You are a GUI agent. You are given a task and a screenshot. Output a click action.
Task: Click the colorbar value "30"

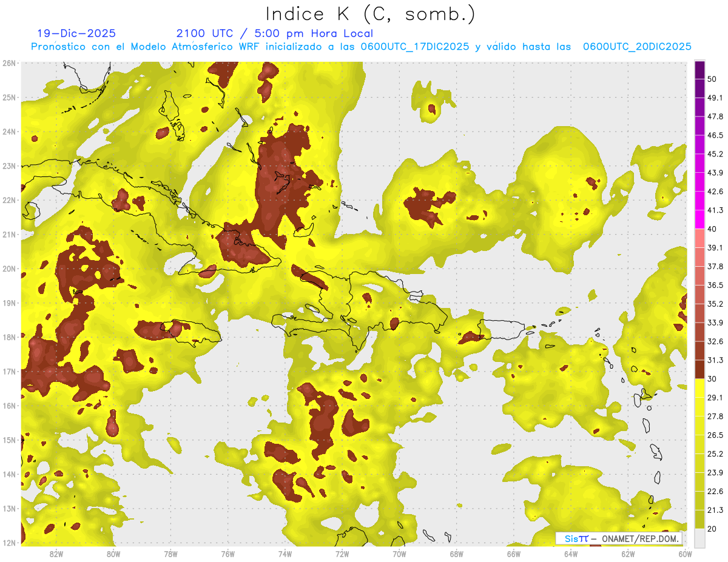712,379
